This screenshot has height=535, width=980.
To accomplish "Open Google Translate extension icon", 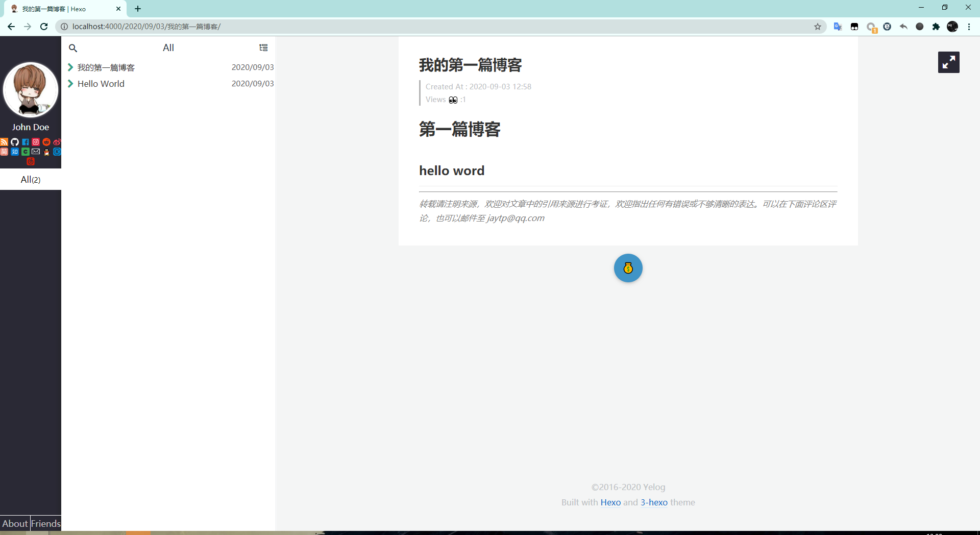I will pyautogui.click(x=838, y=27).
